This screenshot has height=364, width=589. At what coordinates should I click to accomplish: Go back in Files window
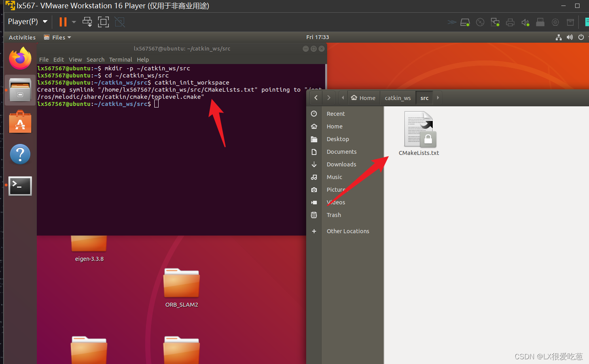point(316,98)
